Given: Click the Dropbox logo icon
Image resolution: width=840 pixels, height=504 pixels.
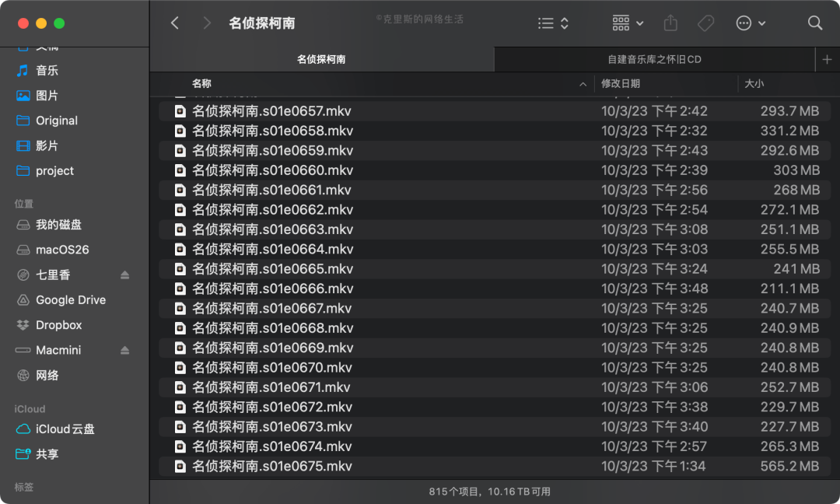Looking at the screenshot, I should (23, 325).
